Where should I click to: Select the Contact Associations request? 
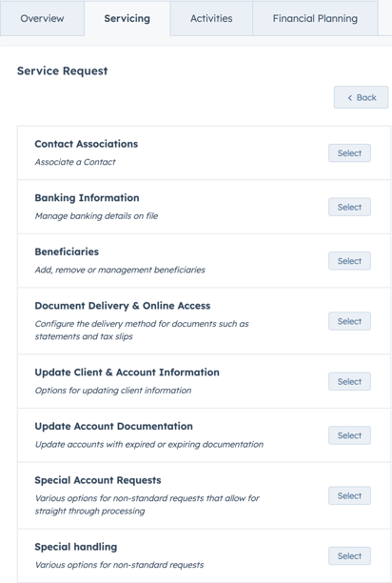(349, 153)
